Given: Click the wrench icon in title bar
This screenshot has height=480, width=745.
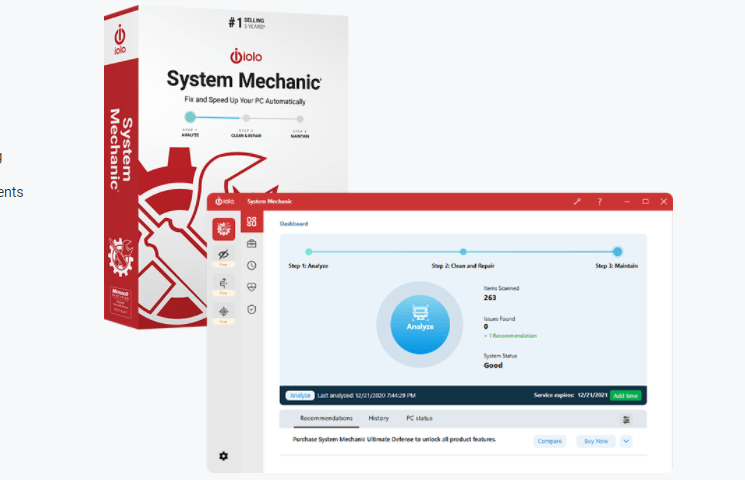Looking at the screenshot, I should coord(577,202).
